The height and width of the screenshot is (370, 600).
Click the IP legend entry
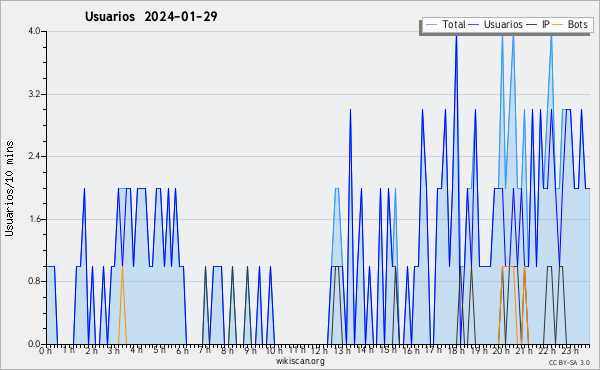pos(538,24)
